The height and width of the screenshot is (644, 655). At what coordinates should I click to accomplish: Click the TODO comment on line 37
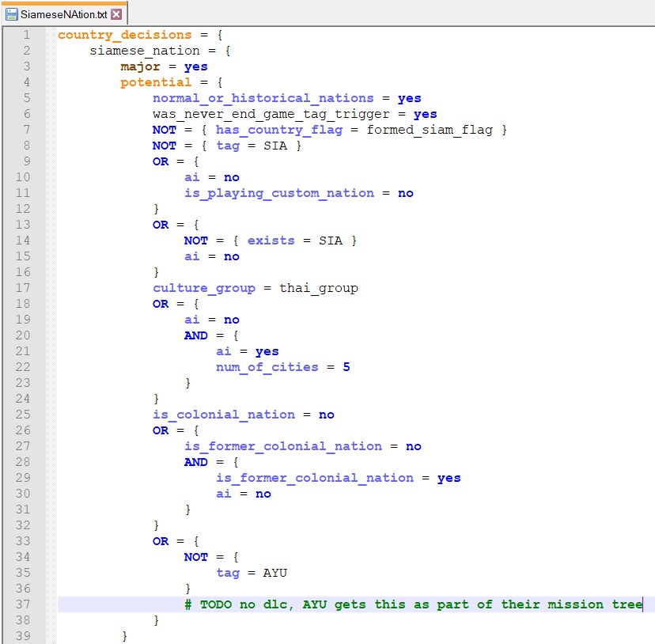[x=413, y=604]
